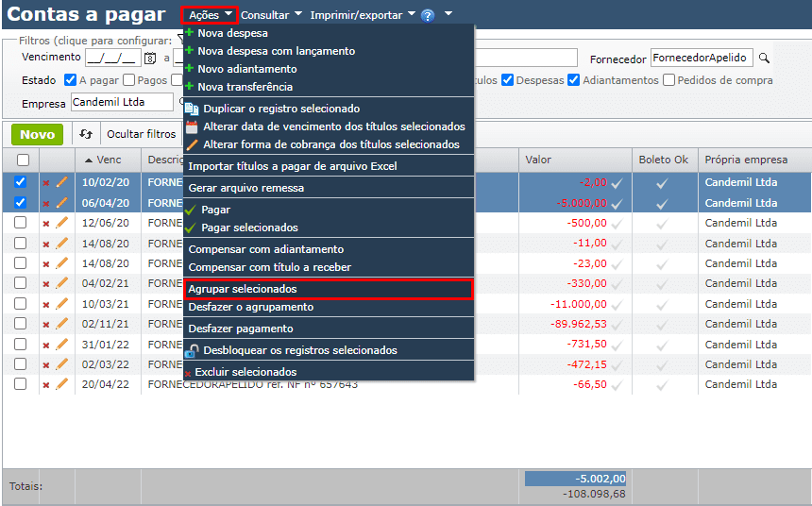This screenshot has height=506, width=812.
Task: Enable the Pagos estado checkbox
Action: (x=129, y=79)
